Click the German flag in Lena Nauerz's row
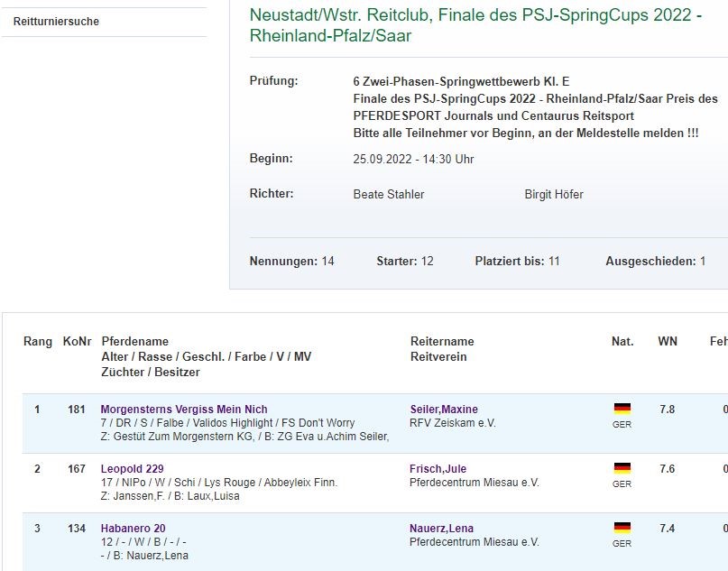The height and width of the screenshot is (571, 728). tap(622, 528)
